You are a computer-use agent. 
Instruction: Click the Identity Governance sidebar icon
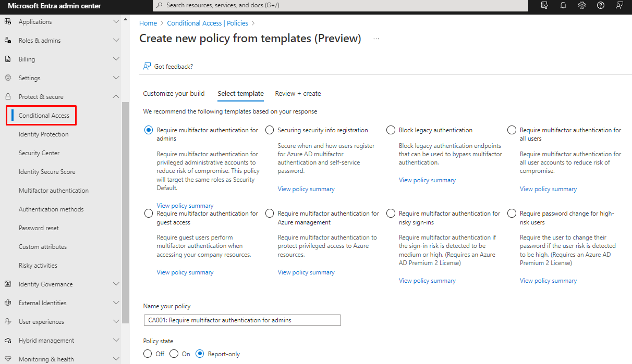pos(8,284)
